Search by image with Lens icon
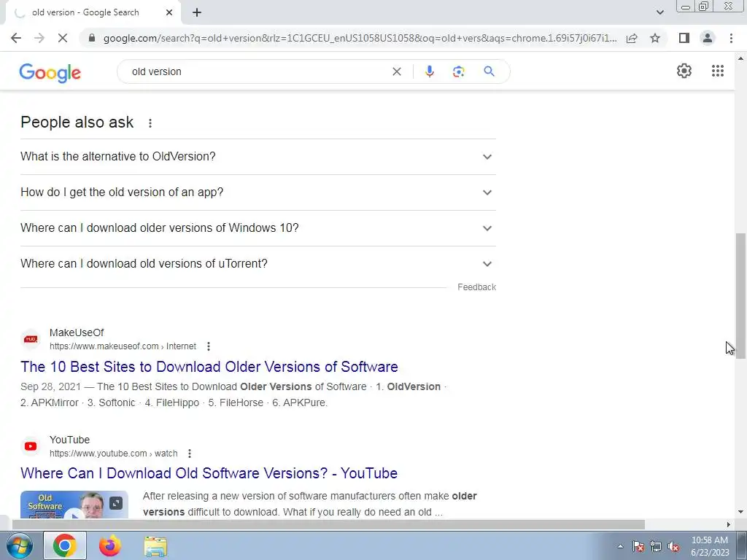 458,71
